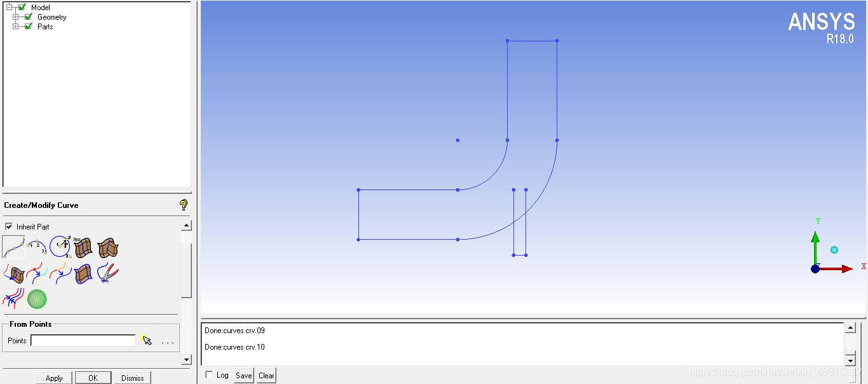
Task: Collapse the Model tree node
Action: tap(9, 8)
